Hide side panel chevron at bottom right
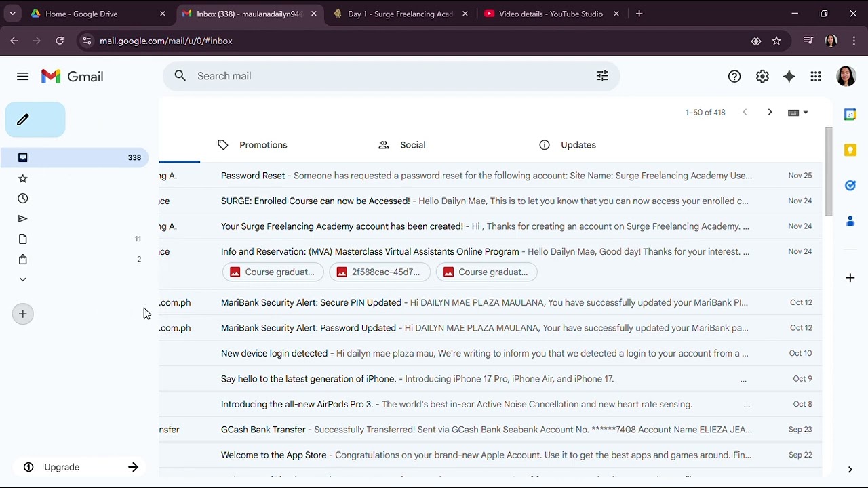The image size is (868, 488). 850,470
